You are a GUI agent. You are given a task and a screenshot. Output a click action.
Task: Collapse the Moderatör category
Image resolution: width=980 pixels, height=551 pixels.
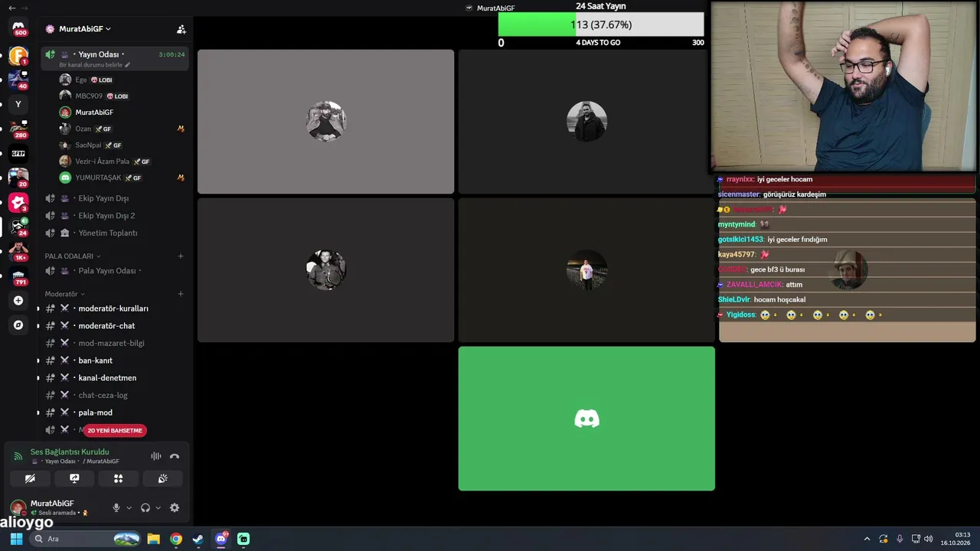coord(64,294)
